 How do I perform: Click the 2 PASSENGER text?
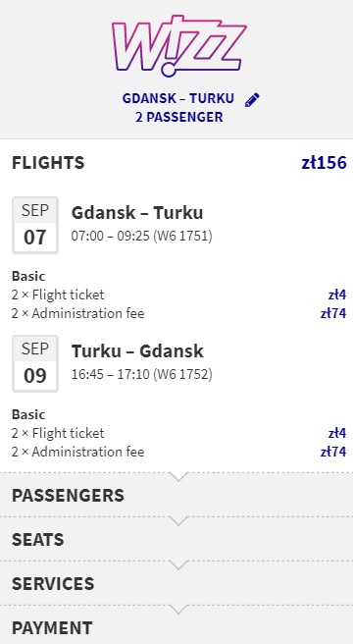[179, 117]
